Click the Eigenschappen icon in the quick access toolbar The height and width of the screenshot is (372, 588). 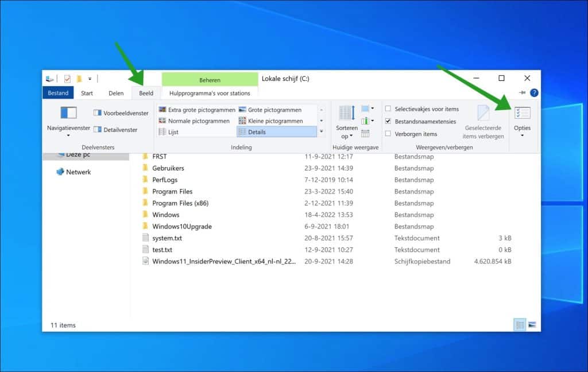point(66,79)
